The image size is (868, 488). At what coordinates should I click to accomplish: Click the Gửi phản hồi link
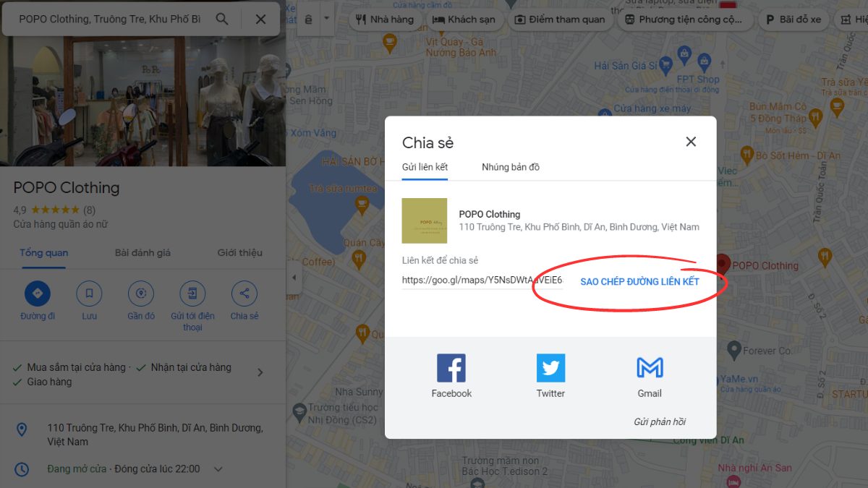point(659,422)
